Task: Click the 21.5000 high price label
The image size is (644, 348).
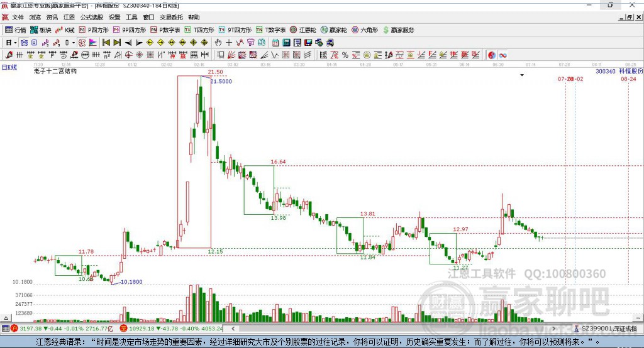Action: [x=221, y=81]
